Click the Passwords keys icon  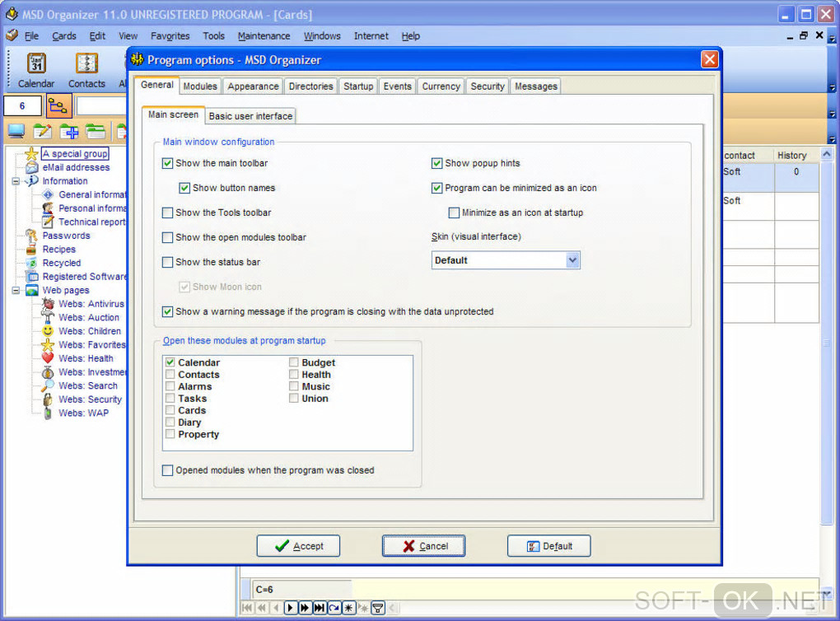coord(31,236)
